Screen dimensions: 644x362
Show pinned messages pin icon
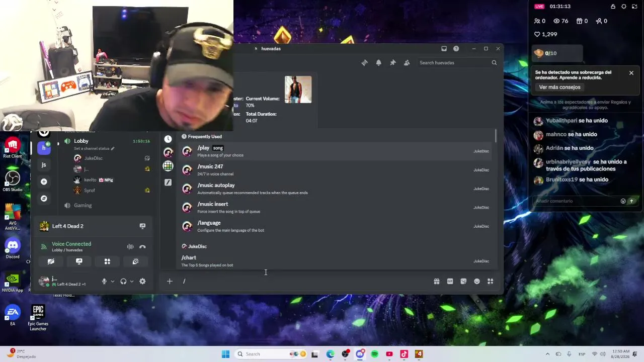pyautogui.click(x=392, y=63)
